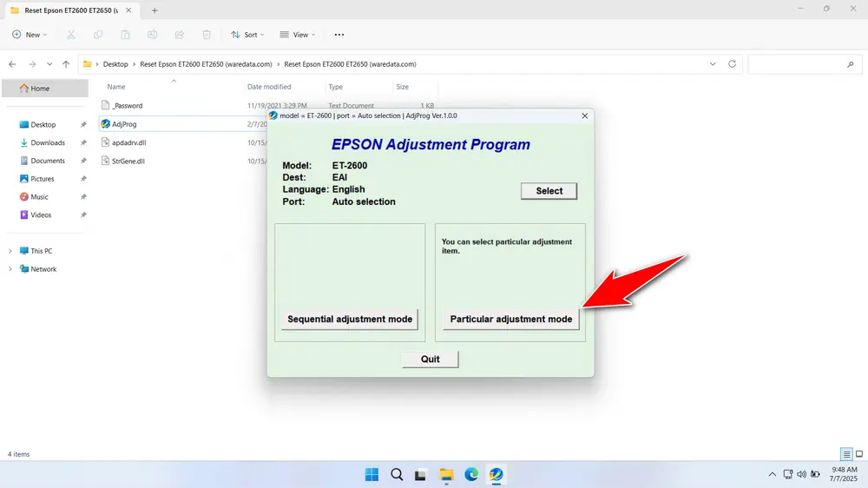Open the New item dropdown
The height and width of the screenshot is (488, 868).
30,35
